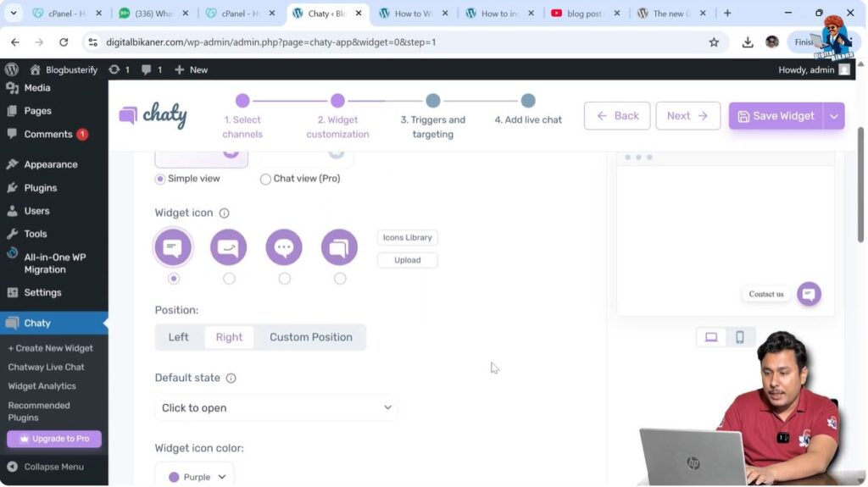Image resolution: width=868 pixels, height=487 pixels.
Task: Open All-in-One WP Migration in the sidebar
Action: [54, 263]
